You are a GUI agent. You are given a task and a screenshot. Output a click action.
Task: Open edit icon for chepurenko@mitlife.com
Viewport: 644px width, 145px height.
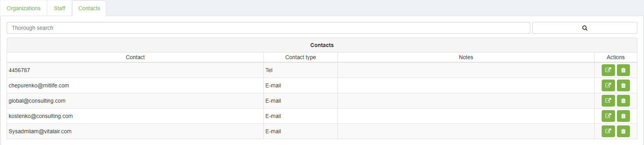click(608, 85)
